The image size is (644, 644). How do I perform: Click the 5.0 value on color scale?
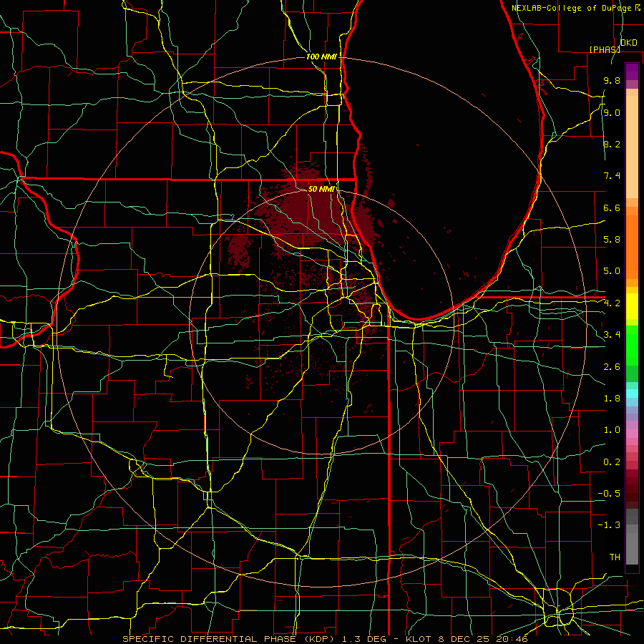[612, 271]
